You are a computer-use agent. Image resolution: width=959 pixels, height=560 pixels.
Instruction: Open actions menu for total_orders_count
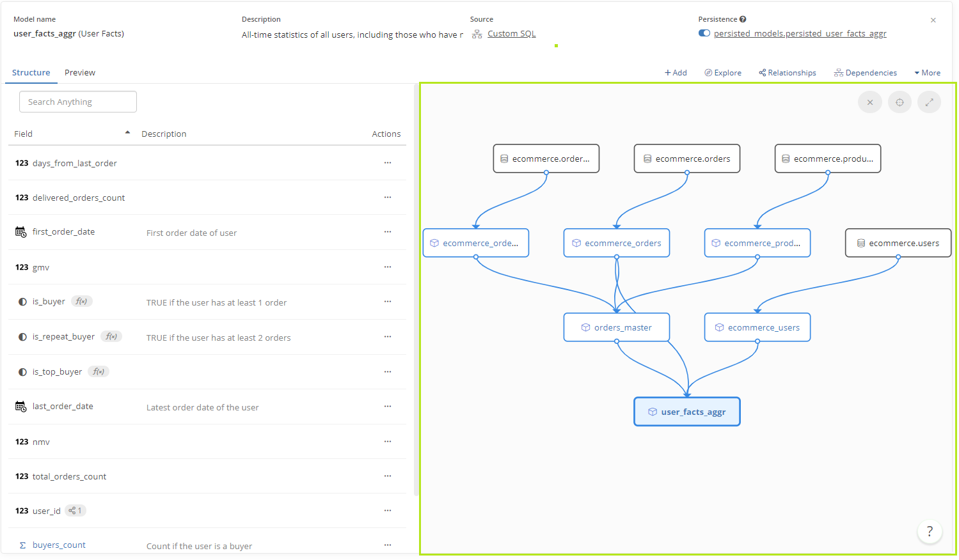388,476
